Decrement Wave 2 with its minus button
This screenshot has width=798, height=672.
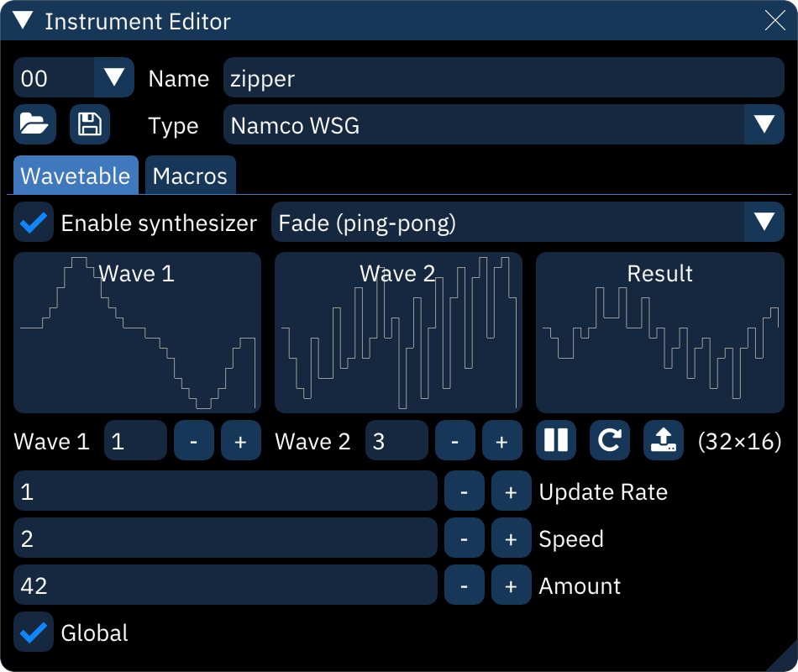pos(454,440)
